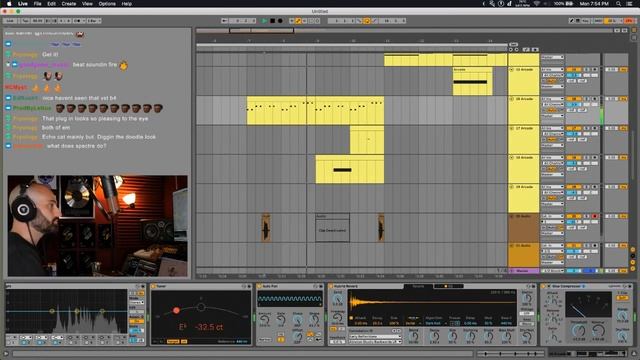This screenshot has height=360, width=640.
Task: Open Spotlight search in the menu bar
Action: [x=619, y=4]
